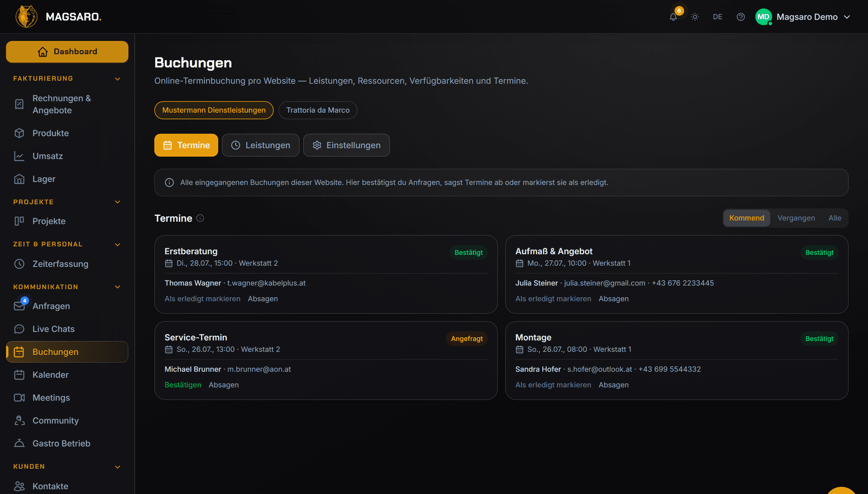
Task: Collapse the Fakturierung section
Action: [118, 79]
